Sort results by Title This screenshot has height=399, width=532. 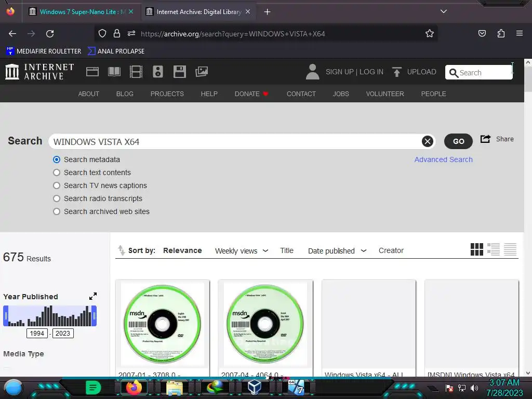(287, 250)
